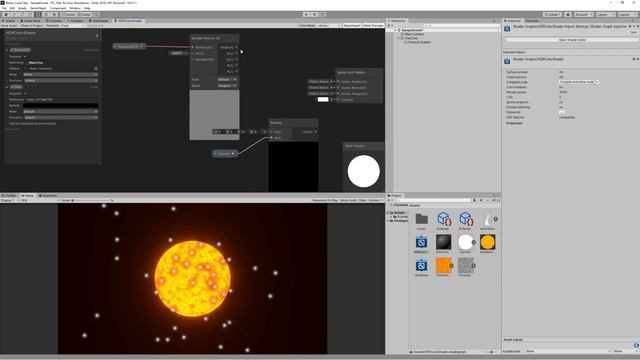Toggle the Blackboard panel button
Screen dimensions: 640x360
[352, 25]
